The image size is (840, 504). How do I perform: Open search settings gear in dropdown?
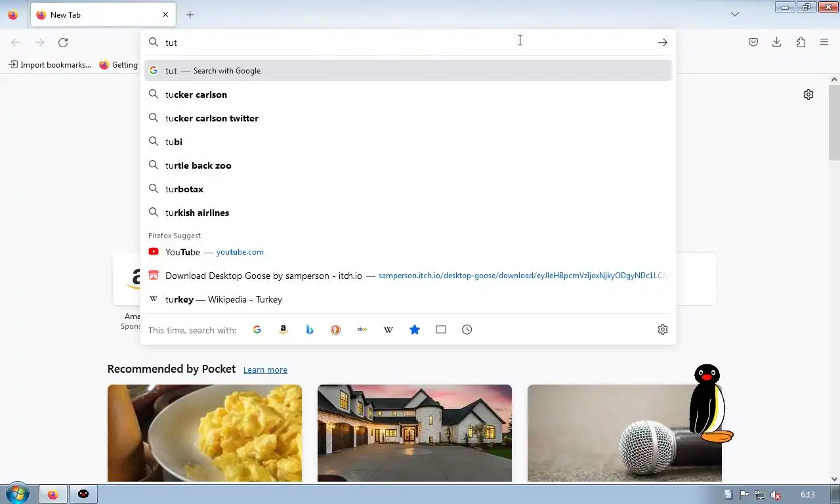(663, 329)
